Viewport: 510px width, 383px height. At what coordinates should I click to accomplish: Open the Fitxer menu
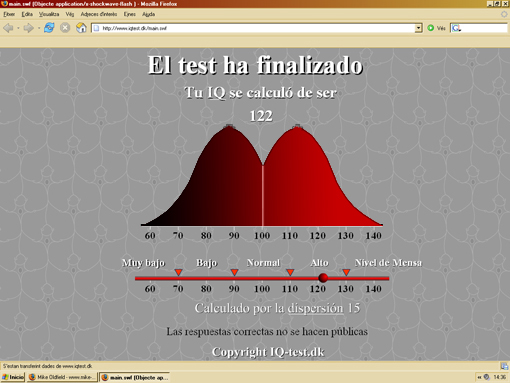click(9, 14)
